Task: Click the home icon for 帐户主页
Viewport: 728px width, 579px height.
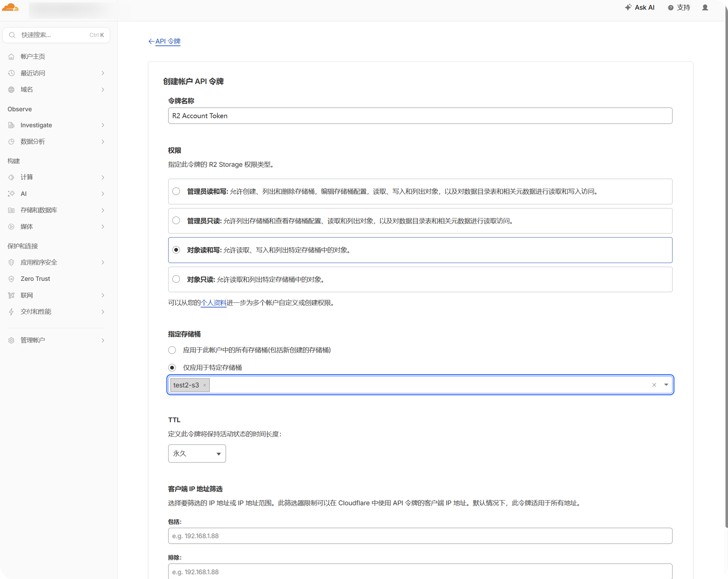Action: (11, 56)
